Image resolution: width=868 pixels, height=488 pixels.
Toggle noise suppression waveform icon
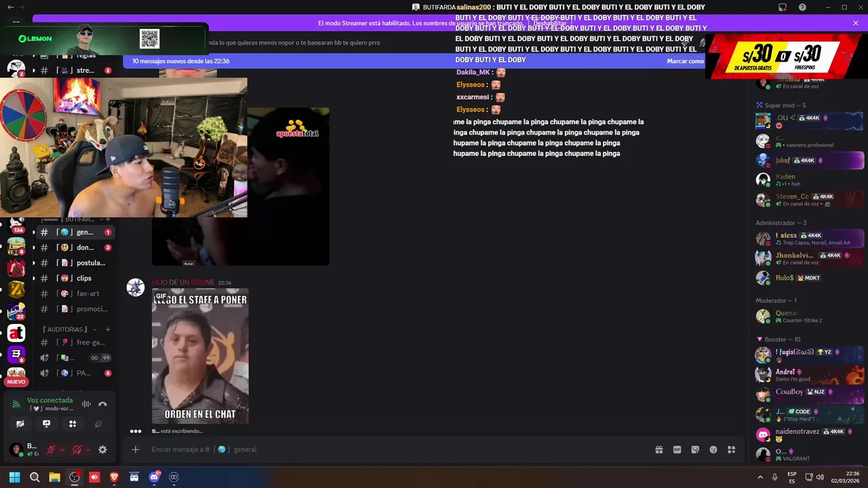(86, 404)
